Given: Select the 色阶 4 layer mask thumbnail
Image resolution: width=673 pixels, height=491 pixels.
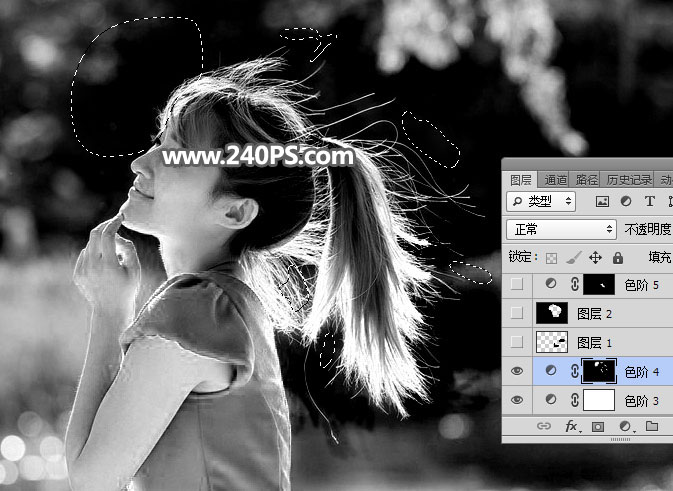Looking at the screenshot, I should point(599,371).
